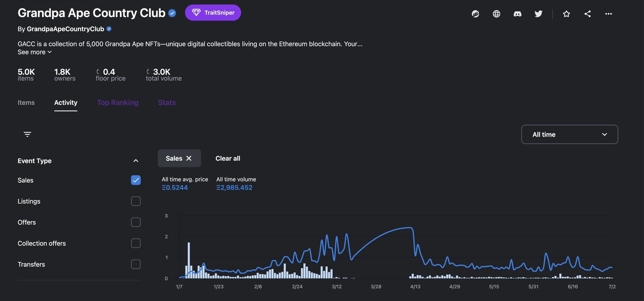The height and width of the screenshot is (301, 644).
Task: Open the Top Ranking tab
Action: (x=118, y=102)
